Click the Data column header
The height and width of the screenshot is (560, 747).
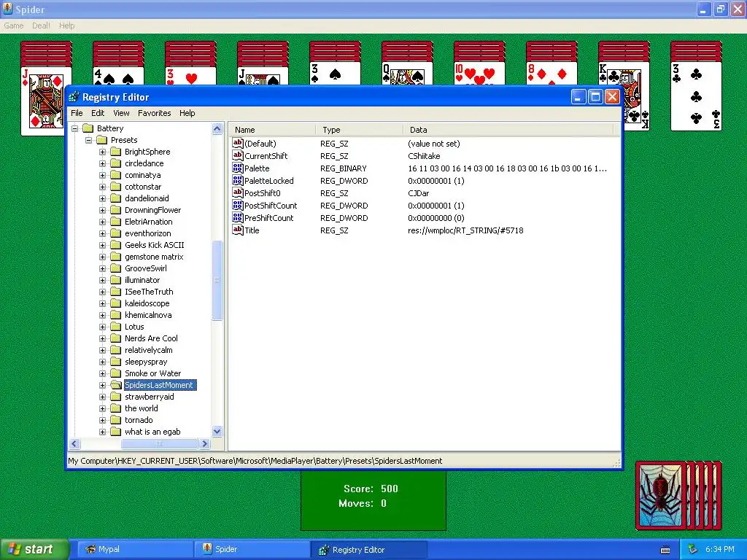coord(508,130)
